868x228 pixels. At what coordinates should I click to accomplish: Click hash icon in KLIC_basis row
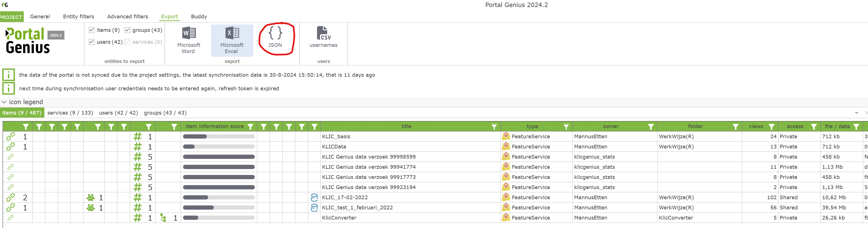coord(138,136)
